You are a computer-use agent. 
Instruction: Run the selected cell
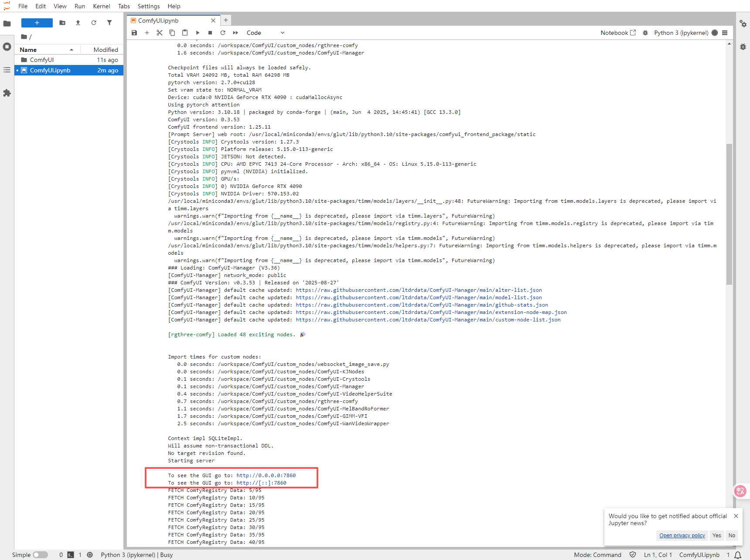(198, 33)
